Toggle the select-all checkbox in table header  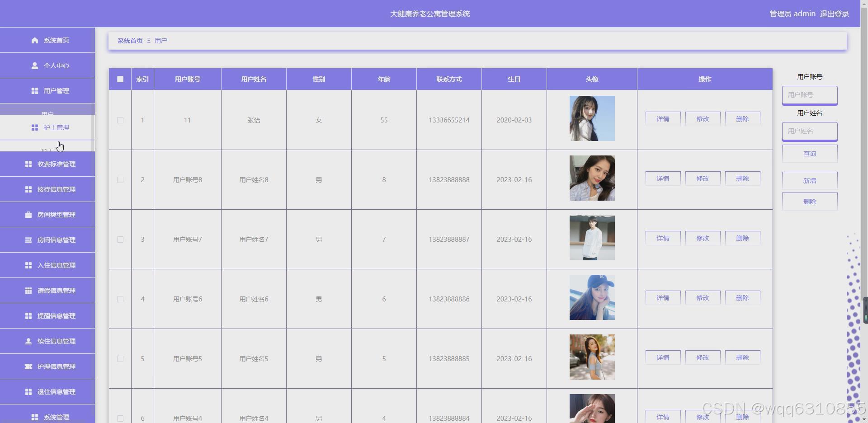pos(120,79)
